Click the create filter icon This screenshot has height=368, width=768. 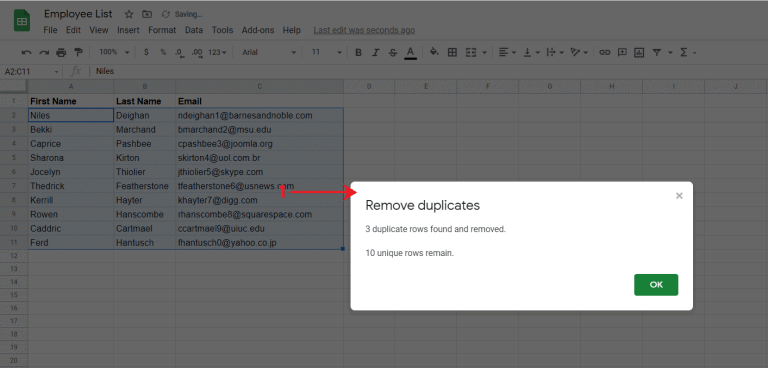tap(657, 52)
